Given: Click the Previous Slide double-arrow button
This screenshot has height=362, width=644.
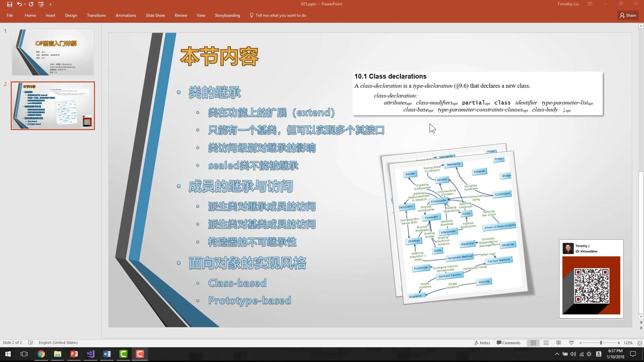Looking at the screenshot, I should [641, 322].
